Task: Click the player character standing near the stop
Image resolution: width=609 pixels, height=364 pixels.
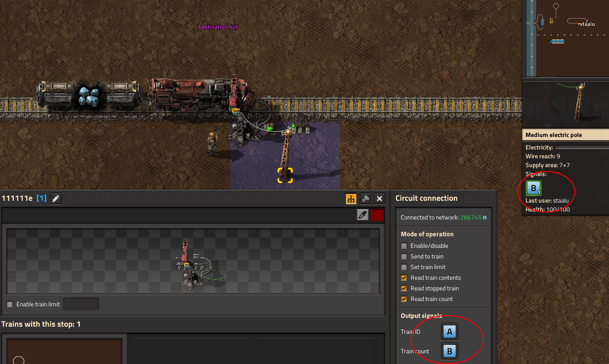Action: 213,143
